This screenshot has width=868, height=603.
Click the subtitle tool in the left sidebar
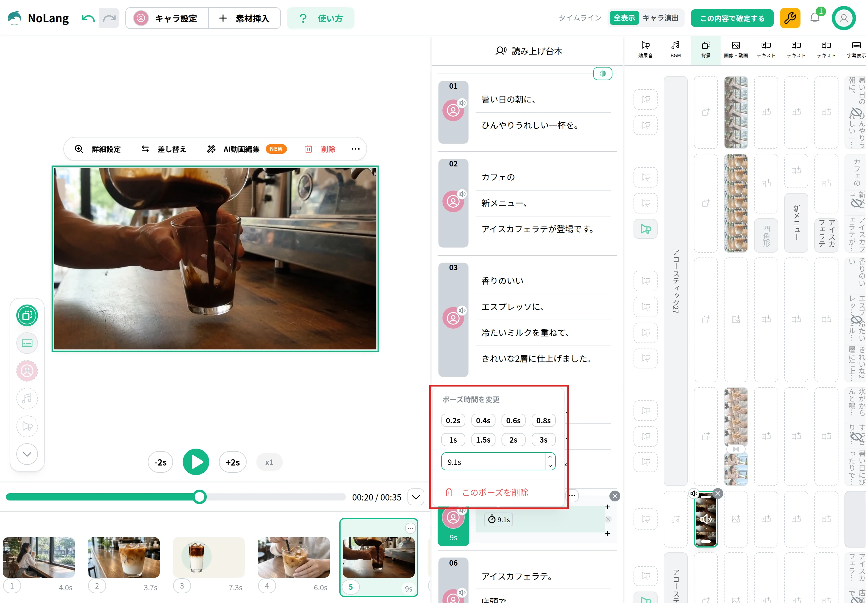27,343
